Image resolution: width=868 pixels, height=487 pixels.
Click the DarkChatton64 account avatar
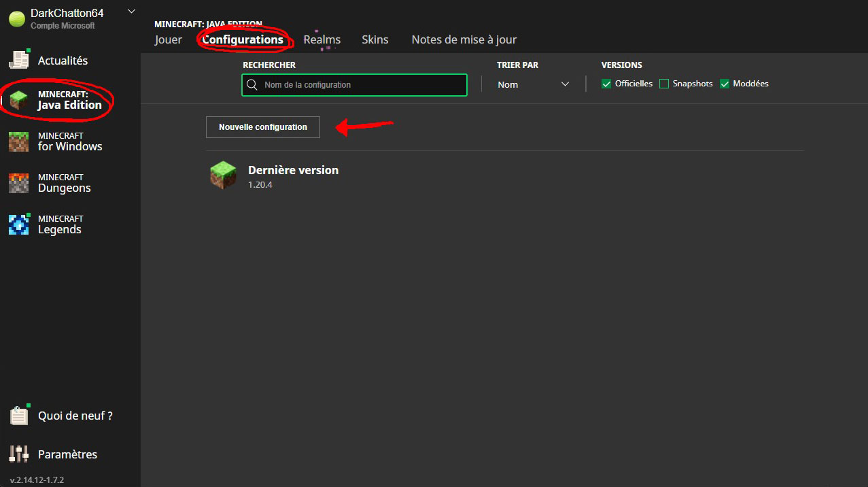tap(16, 19)
